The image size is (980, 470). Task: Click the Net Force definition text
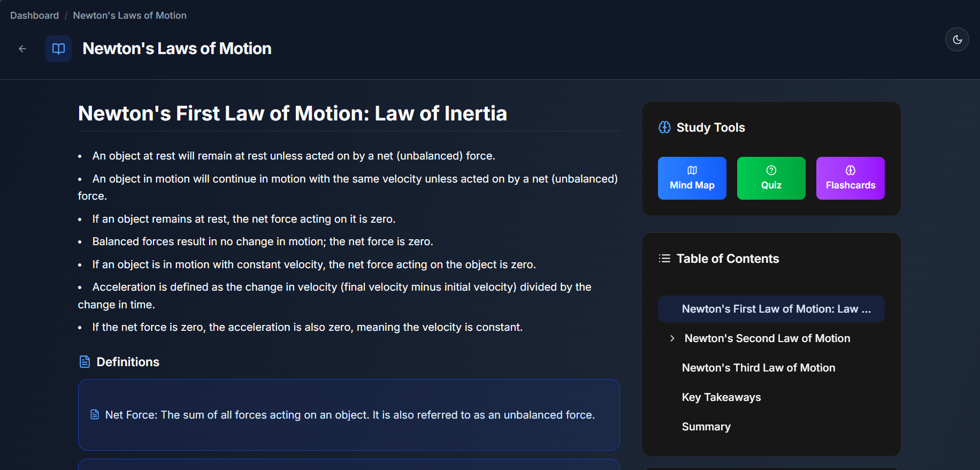(350, 415)
